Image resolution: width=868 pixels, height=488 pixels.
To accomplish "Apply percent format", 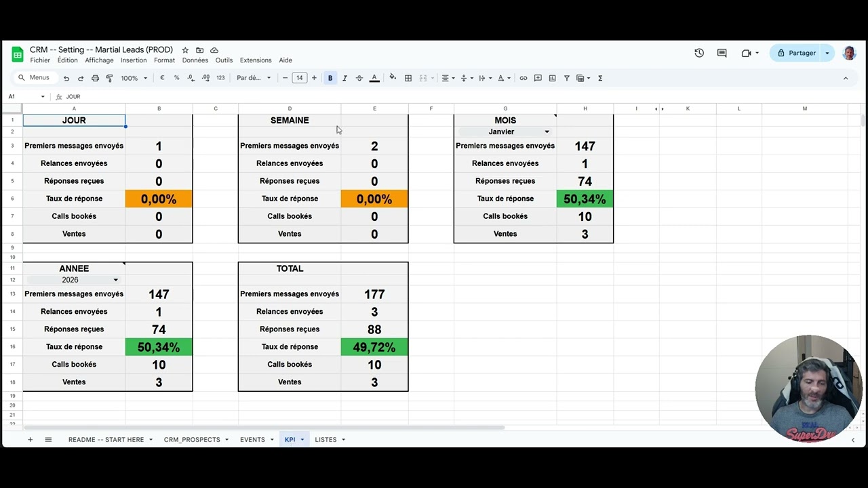I will tap(176, 78).
